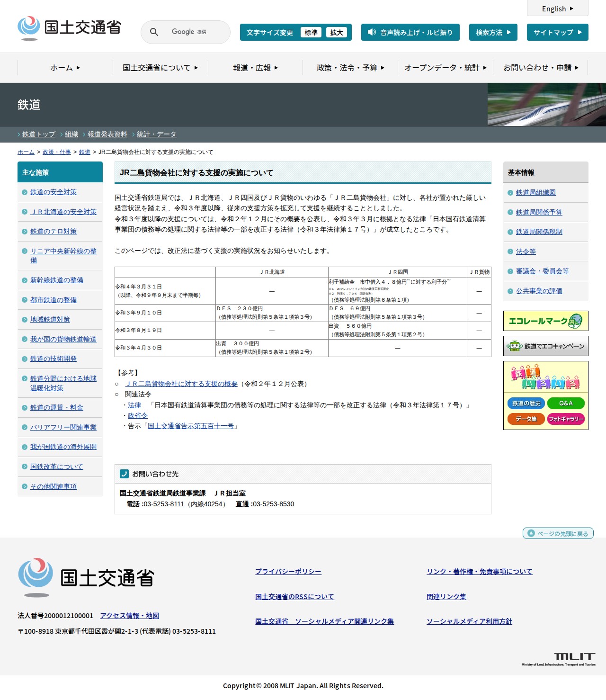Click the search magnifier icon

pyautogui.click(x=154, y=32)
